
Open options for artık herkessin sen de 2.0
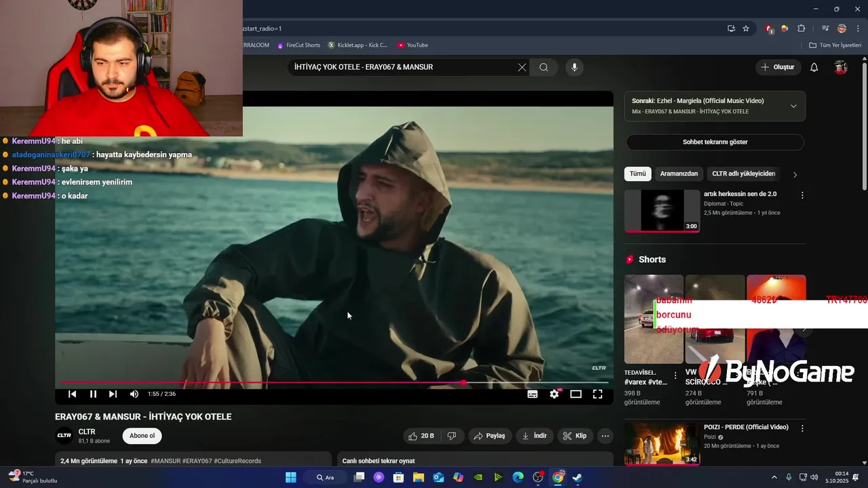click(802, 195)
